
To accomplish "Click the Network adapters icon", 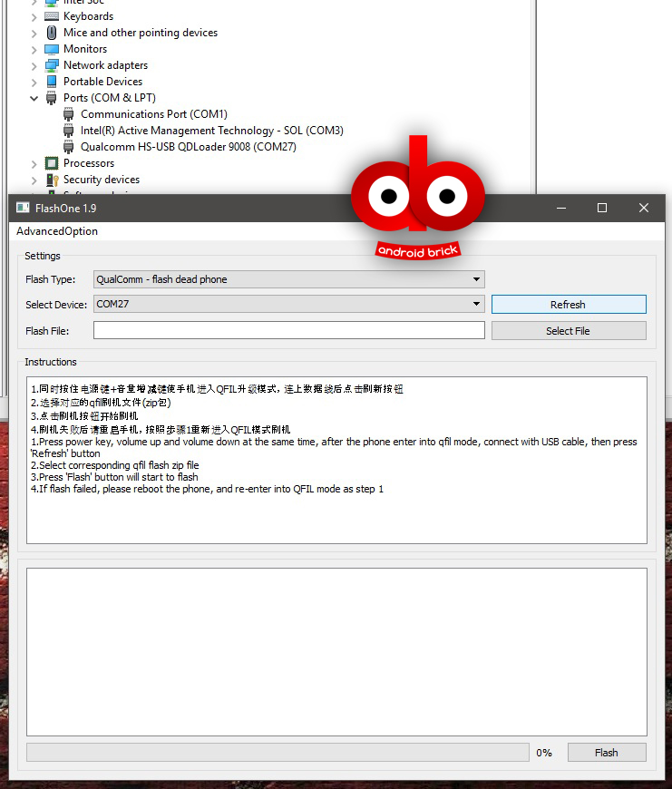I will coord(52,65).
